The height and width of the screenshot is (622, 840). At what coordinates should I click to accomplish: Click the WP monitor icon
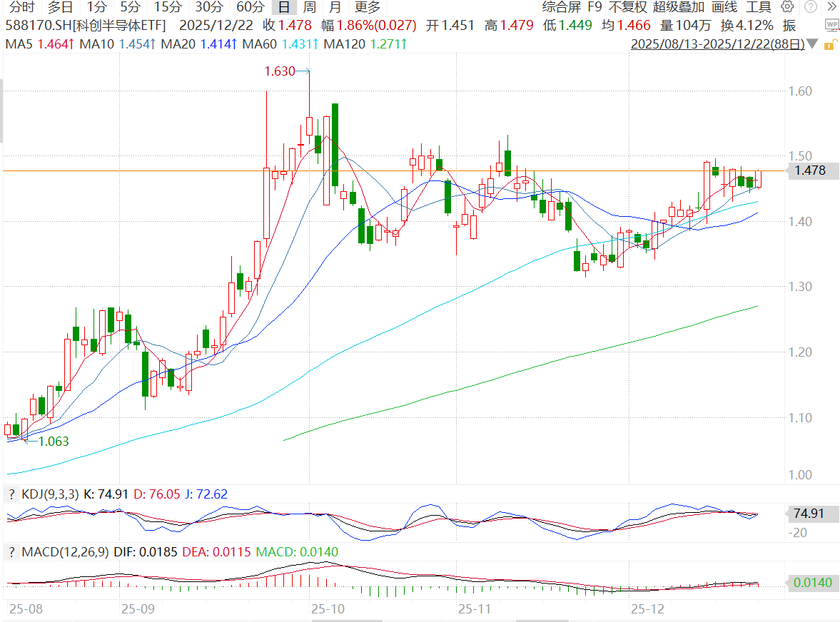pos(831,25)
